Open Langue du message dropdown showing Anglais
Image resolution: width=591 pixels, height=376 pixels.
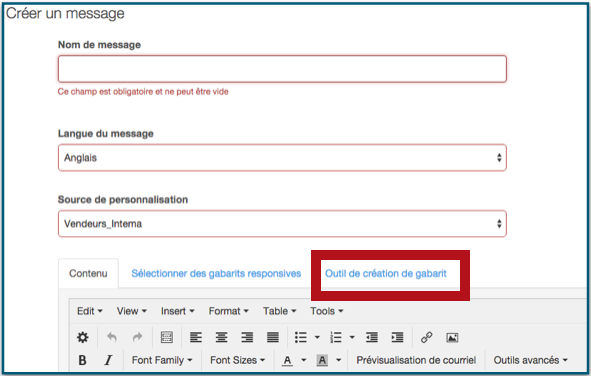pyautogui.click(x=282, y=157)
